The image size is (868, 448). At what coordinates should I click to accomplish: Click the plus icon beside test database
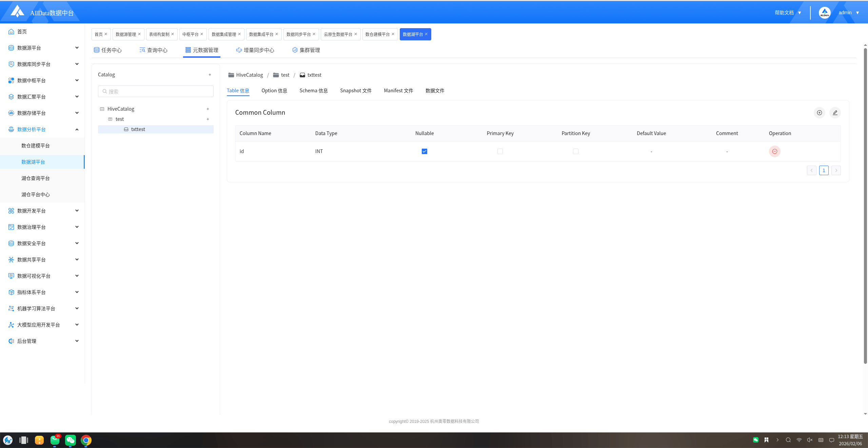pos(208,119)
